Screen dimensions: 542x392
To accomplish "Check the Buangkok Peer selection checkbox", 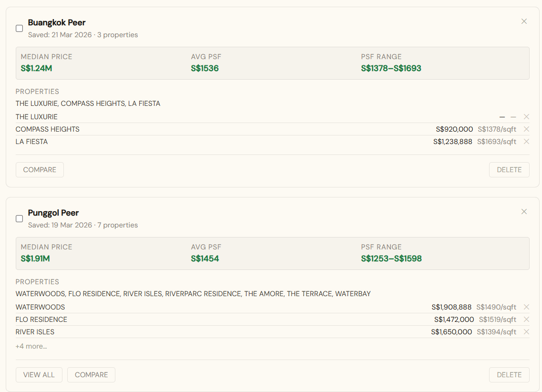I will pos(19,28).
